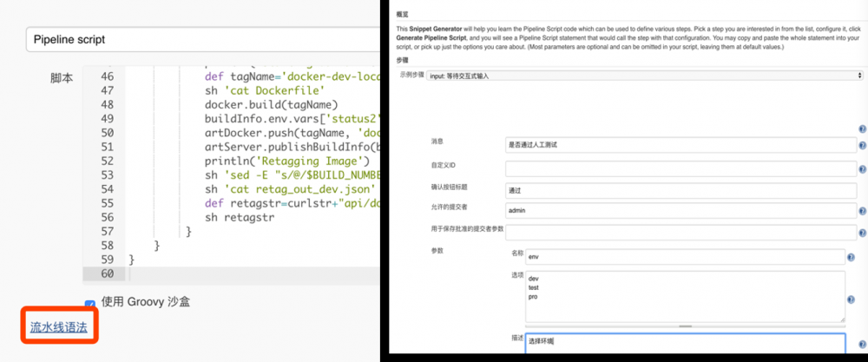Open help for the 选项 choices box
This screenshot has width=868, height=362.
[x=851, y=299]
